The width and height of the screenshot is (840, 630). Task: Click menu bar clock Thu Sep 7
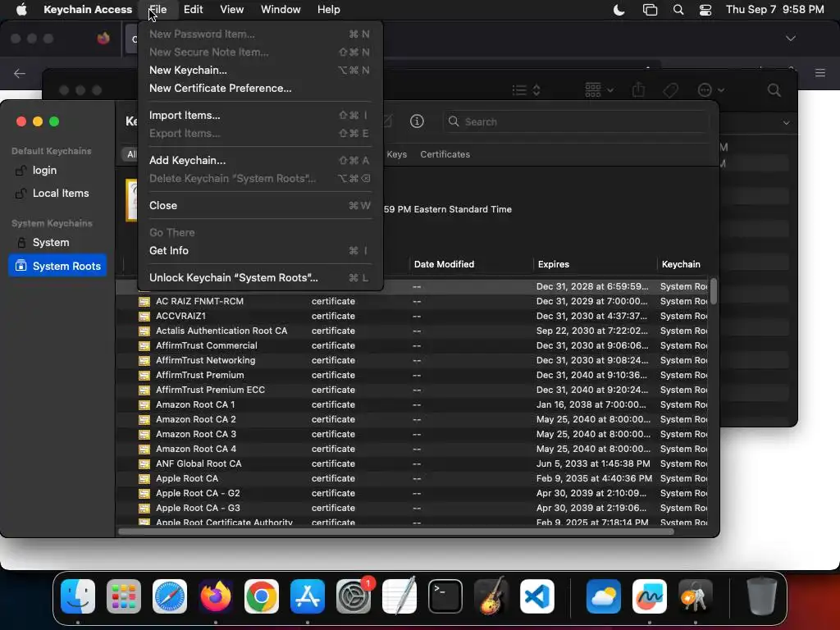point(774,10)
